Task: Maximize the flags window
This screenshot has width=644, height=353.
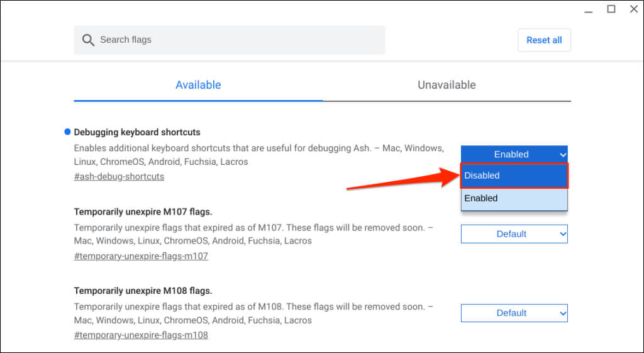Action: coord(611,9)
